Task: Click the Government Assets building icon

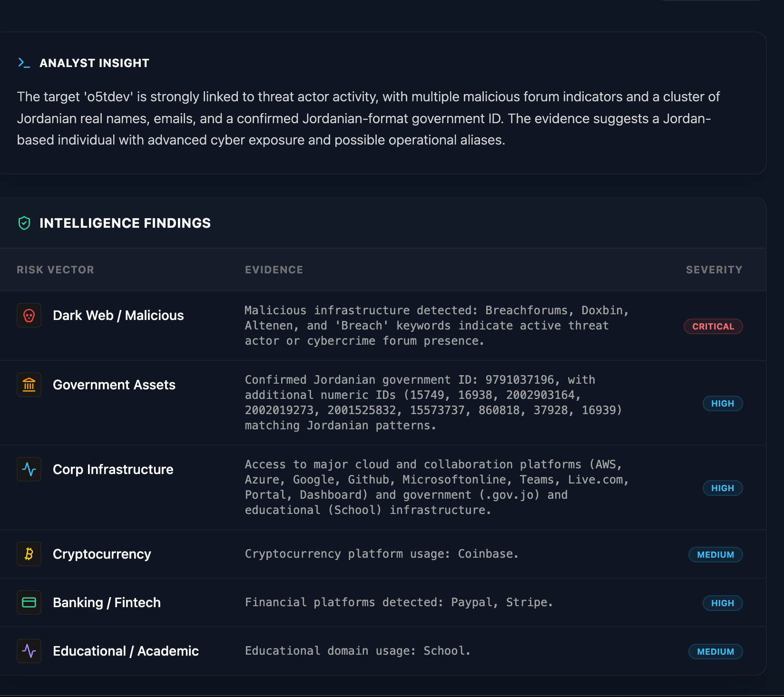Action: coord(29,385)
